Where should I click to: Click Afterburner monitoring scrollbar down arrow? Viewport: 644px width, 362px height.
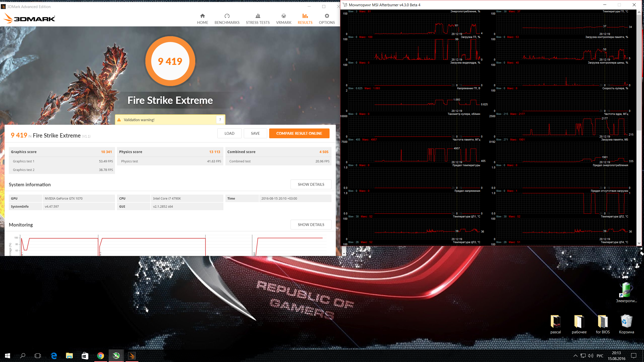(639, 243)
